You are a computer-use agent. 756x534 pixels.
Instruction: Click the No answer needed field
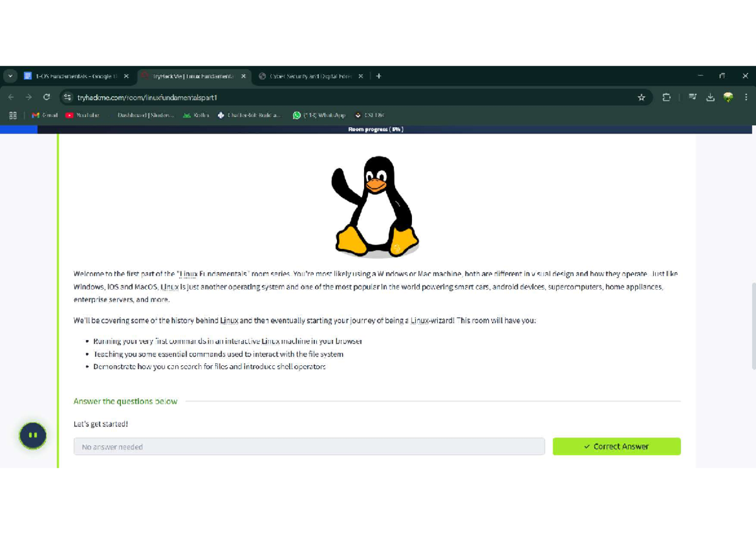click(x=309, y=446)
